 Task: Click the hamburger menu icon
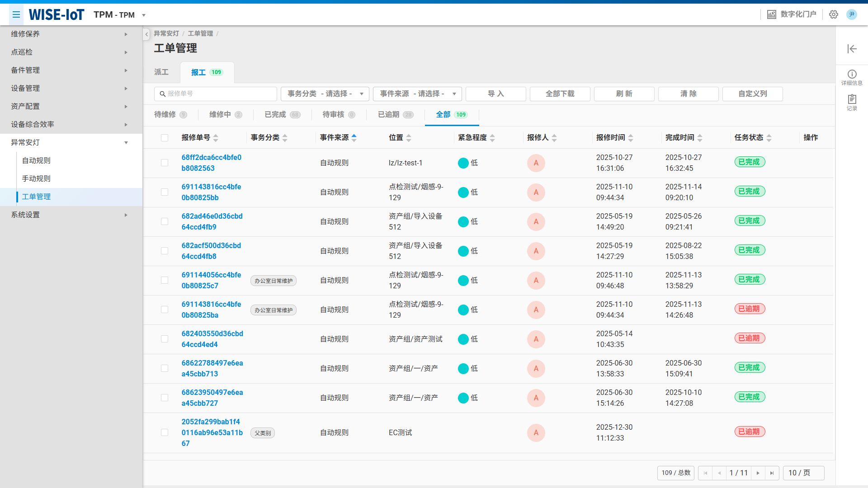click(x=16, y=14)
